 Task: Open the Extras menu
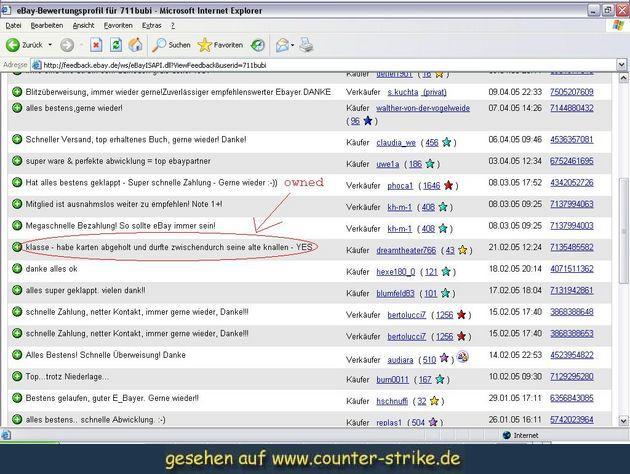[x=151, y=26]
